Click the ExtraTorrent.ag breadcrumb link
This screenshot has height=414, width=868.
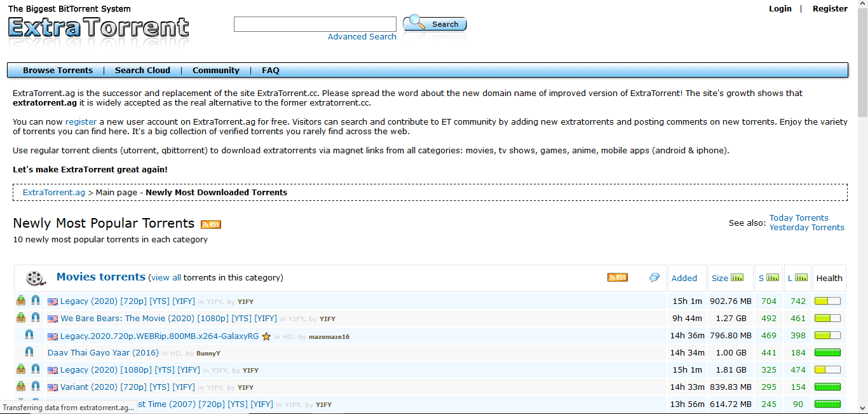(x=54, y=192)
